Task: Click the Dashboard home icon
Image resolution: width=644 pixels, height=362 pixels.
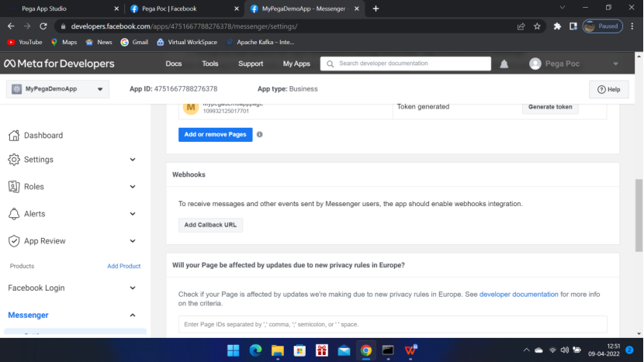Action: 14,135
